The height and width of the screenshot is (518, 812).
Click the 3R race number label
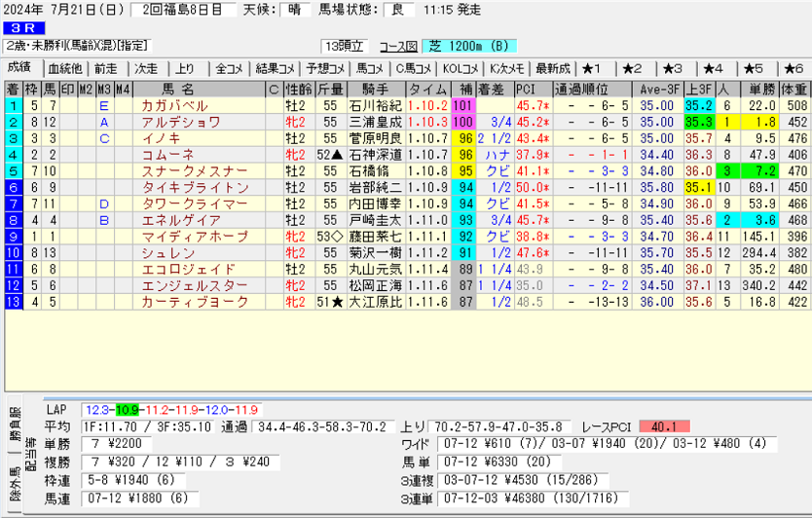(20, 28)
